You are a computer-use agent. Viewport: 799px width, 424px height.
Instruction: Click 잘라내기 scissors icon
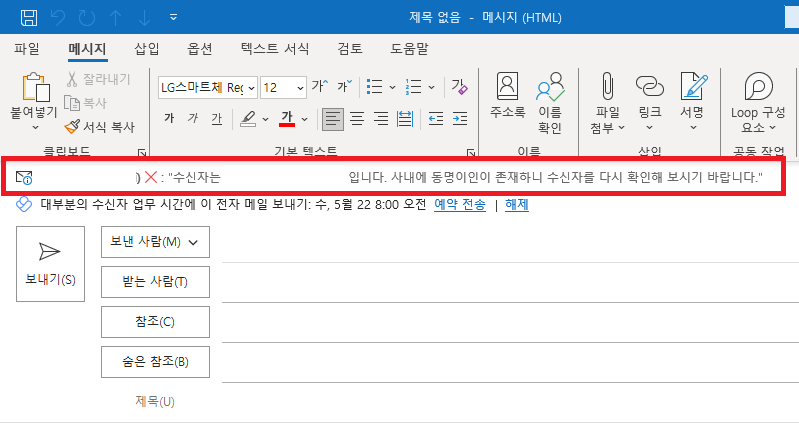[x=72, y=79]
